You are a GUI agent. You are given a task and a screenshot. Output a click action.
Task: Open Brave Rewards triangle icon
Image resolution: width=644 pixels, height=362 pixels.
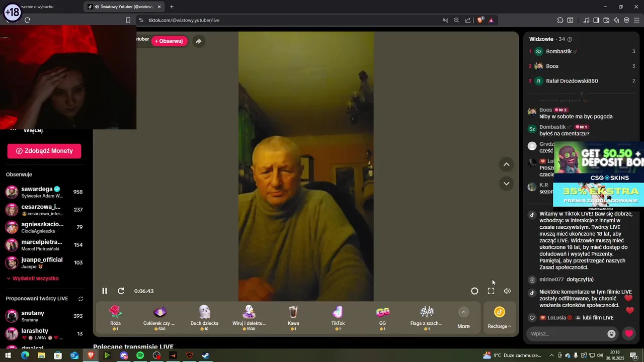click(491, 20)
